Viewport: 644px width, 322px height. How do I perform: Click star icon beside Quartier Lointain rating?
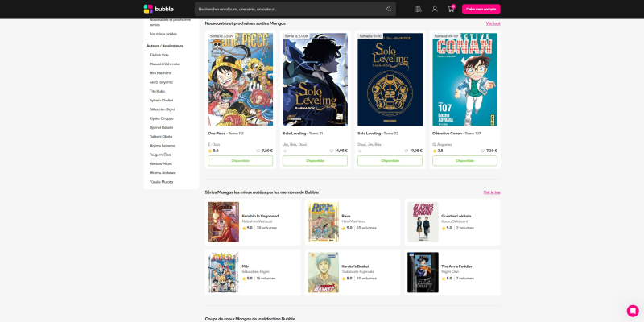click(x=444, y=228)
